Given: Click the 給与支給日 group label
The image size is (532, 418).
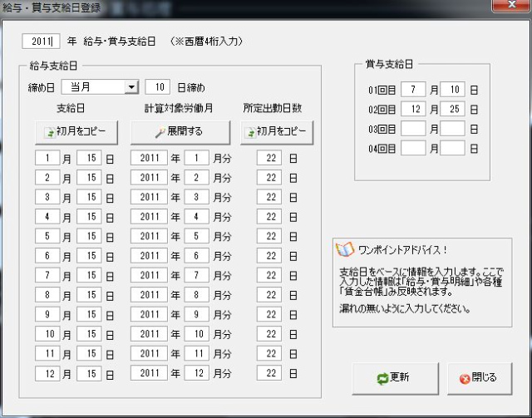Looking at the screenshot, I should 53,66.
